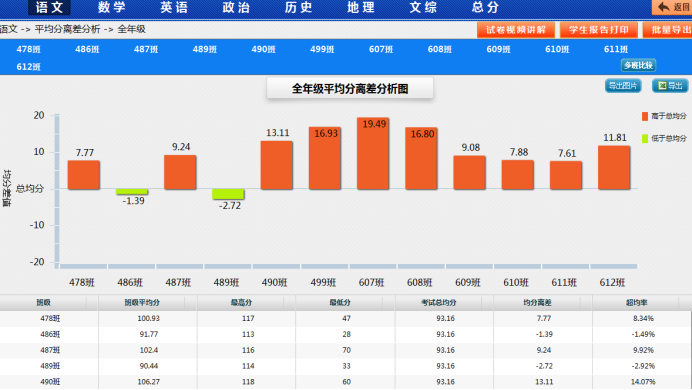Select class 490班 in blue bar
The height and width of the screenshot is (390, 692).
(263, 49)
